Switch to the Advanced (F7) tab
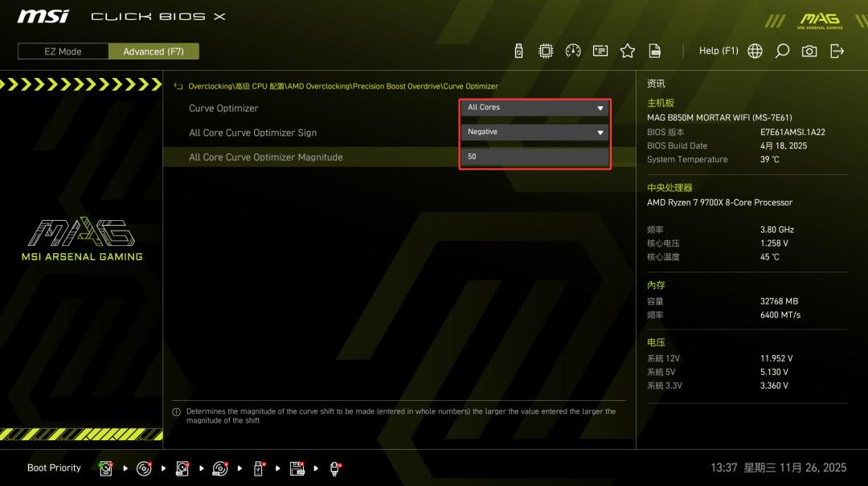This screenshot has height=486, width=868. (154, 51)
